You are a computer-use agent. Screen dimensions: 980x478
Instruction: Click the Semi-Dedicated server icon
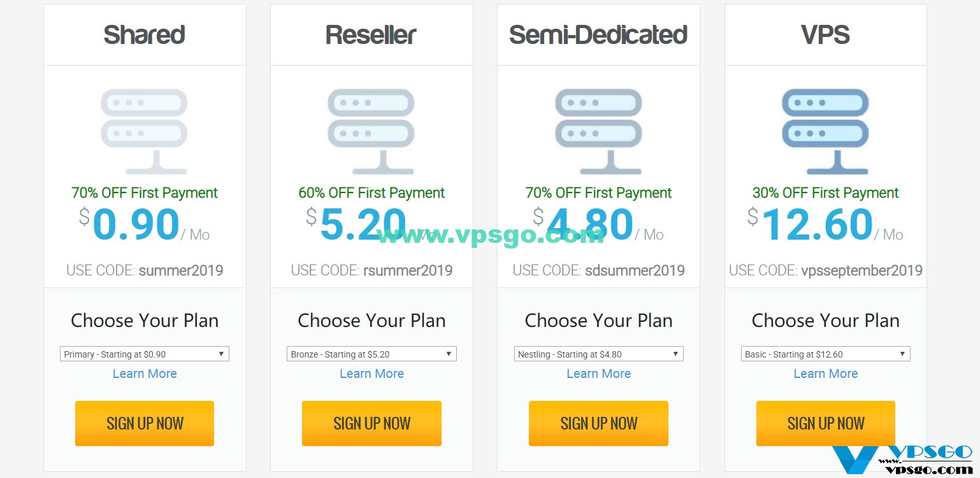click(x=598, y=131)
